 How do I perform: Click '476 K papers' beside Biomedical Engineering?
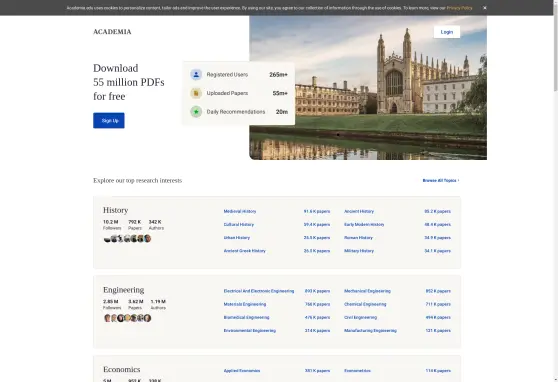pyautogui.click(x=317, y=318)
